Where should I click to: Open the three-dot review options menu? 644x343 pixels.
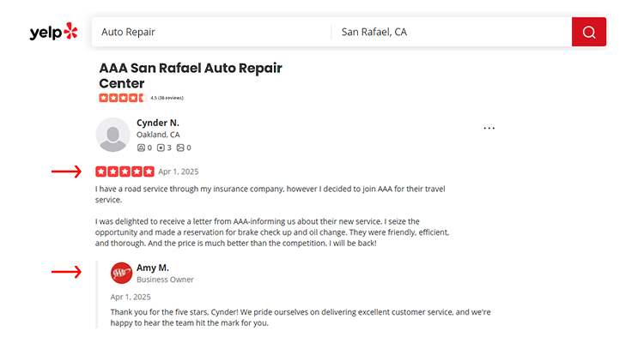click(x=489, y=128)
